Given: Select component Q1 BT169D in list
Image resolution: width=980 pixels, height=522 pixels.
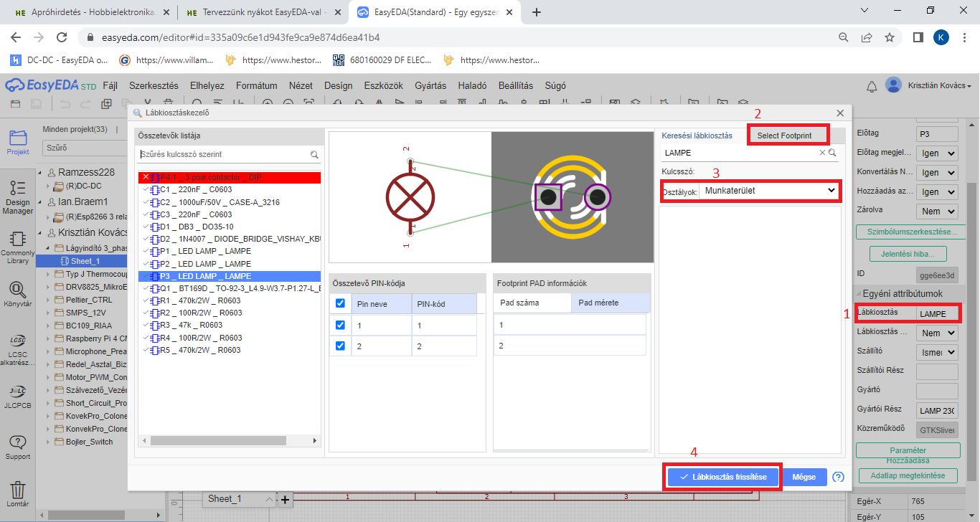Looking at the screenshot, I should 229,288.
